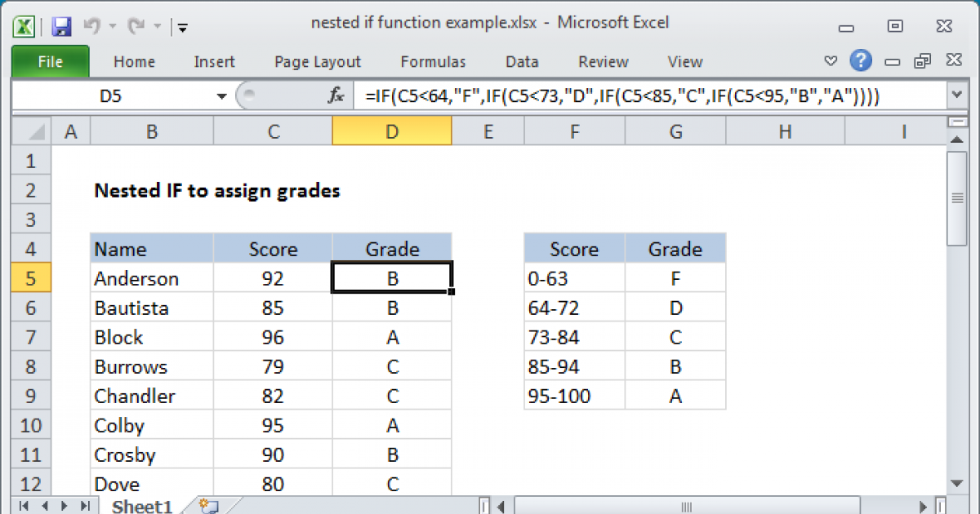Minimize the ribbon using the chevron toggle
The width and height of the screenshot is (980, 514).
(x=831, y=61)
